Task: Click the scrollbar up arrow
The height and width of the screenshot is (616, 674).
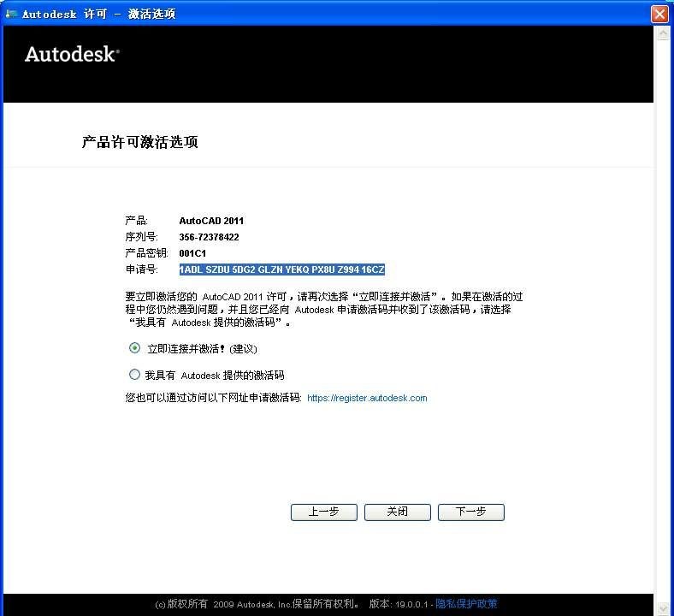Action: click(x=662, y=33)
